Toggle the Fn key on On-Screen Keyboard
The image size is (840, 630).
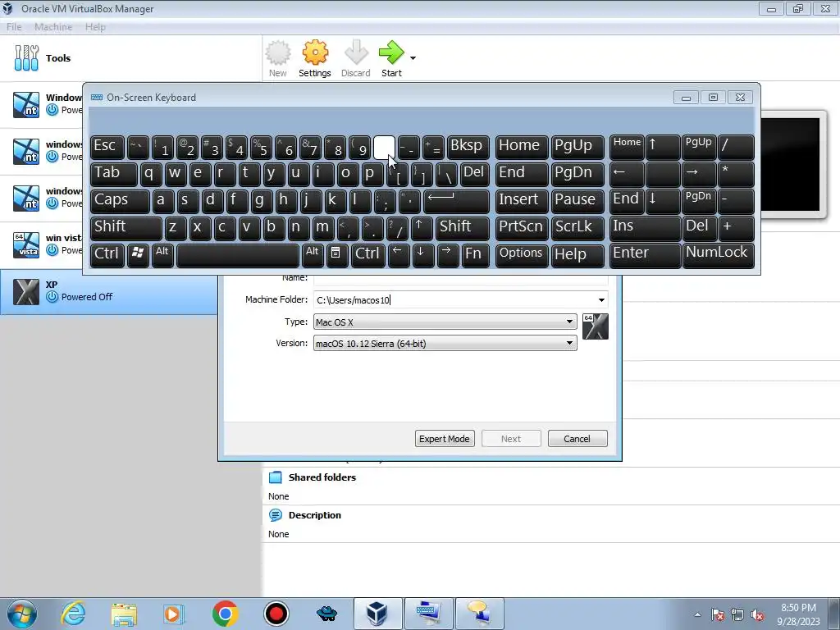pos(475,255)
